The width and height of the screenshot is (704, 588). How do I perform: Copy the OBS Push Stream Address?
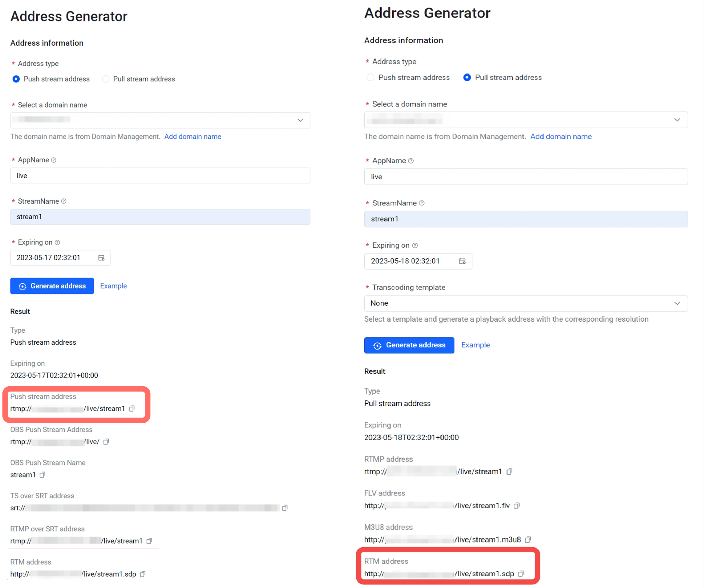point(106,441)
